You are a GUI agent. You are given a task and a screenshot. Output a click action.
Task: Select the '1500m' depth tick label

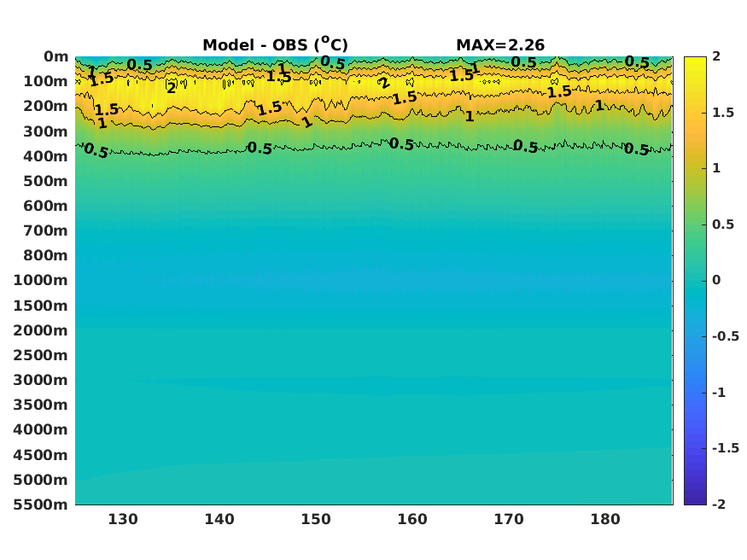pos(40,306)
